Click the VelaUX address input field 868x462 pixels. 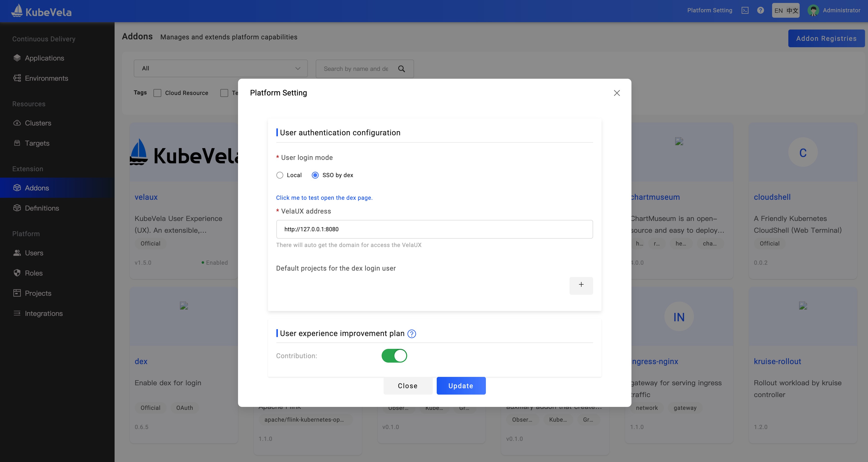point(434,229)
